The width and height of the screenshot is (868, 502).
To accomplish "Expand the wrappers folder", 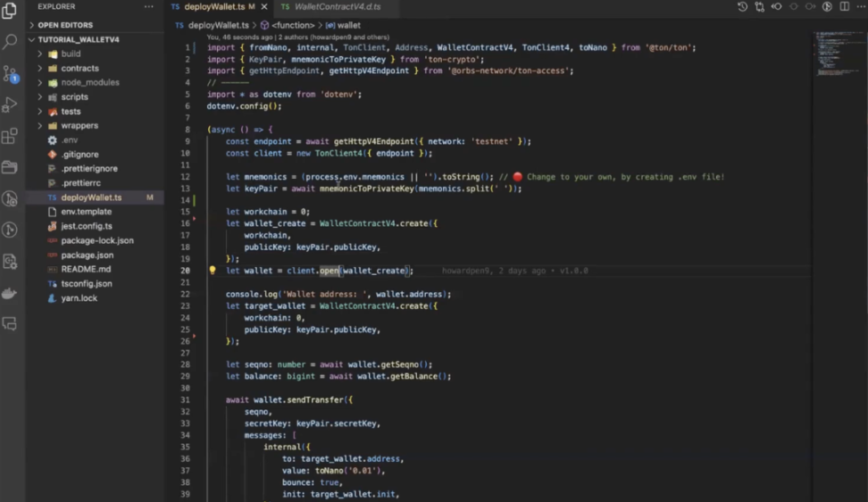I will coord(79,126).
